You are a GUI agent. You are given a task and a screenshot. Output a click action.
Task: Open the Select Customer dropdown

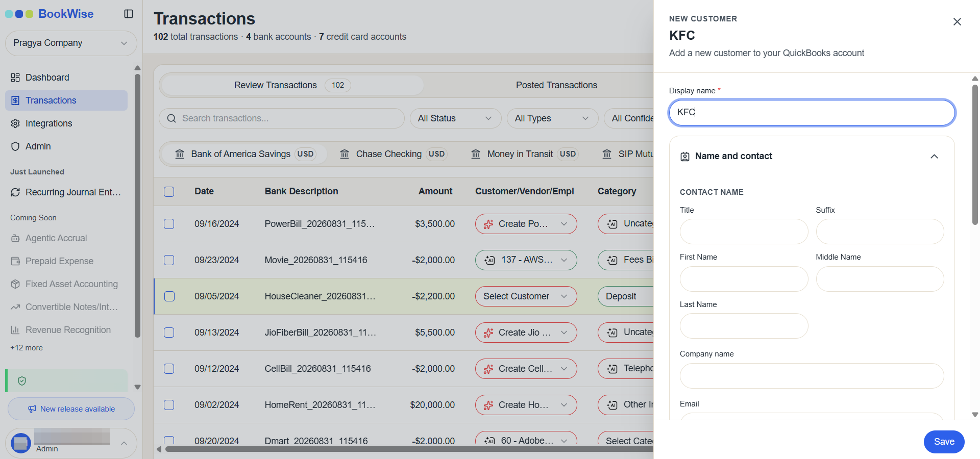(526, 296)
